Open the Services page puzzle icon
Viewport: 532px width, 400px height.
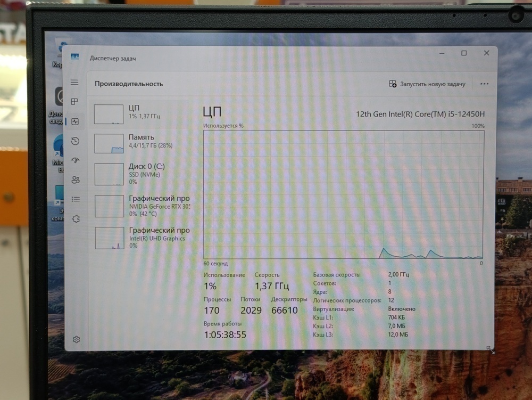point(76,219)
